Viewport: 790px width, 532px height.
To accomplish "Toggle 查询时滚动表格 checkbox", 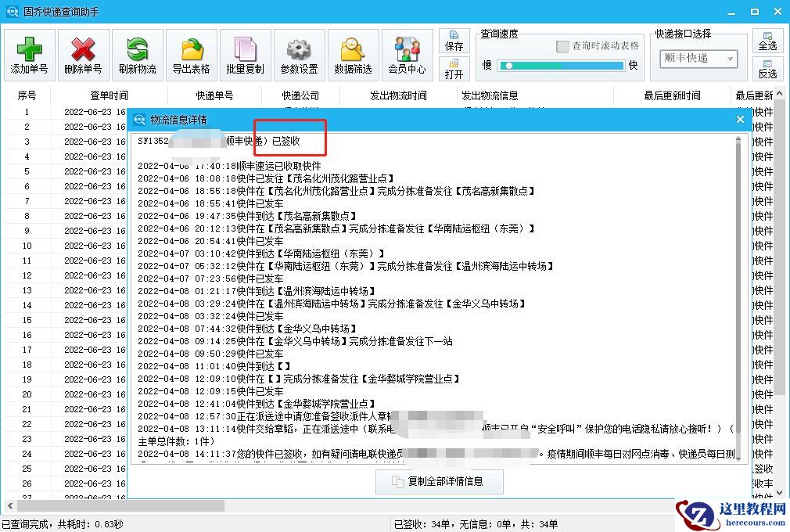I will click(x=562, y=46).
